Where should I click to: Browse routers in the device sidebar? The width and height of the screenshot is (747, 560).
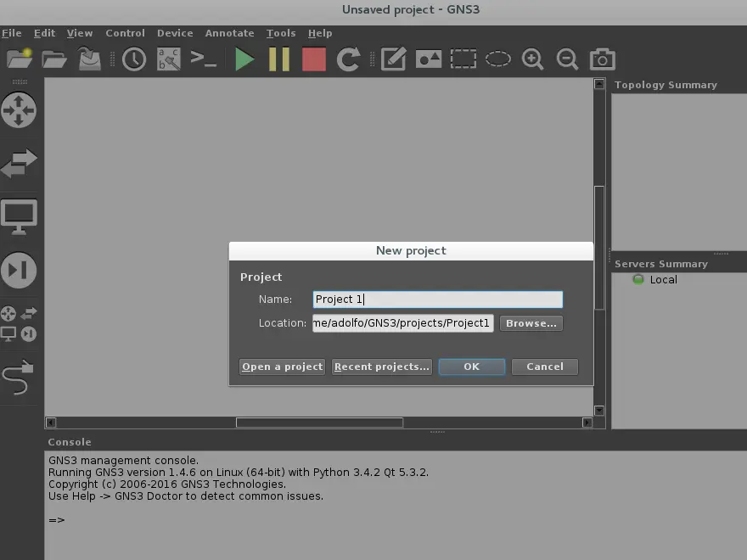pyautogui.click(x=19, y=110)
